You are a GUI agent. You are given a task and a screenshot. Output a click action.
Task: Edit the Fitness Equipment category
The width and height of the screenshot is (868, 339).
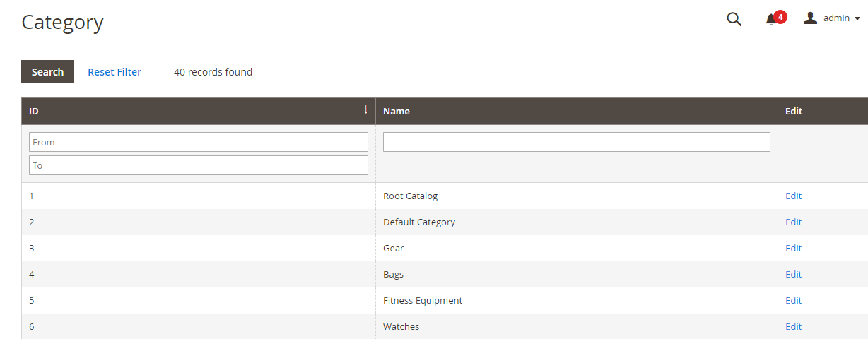coord(793,300)
